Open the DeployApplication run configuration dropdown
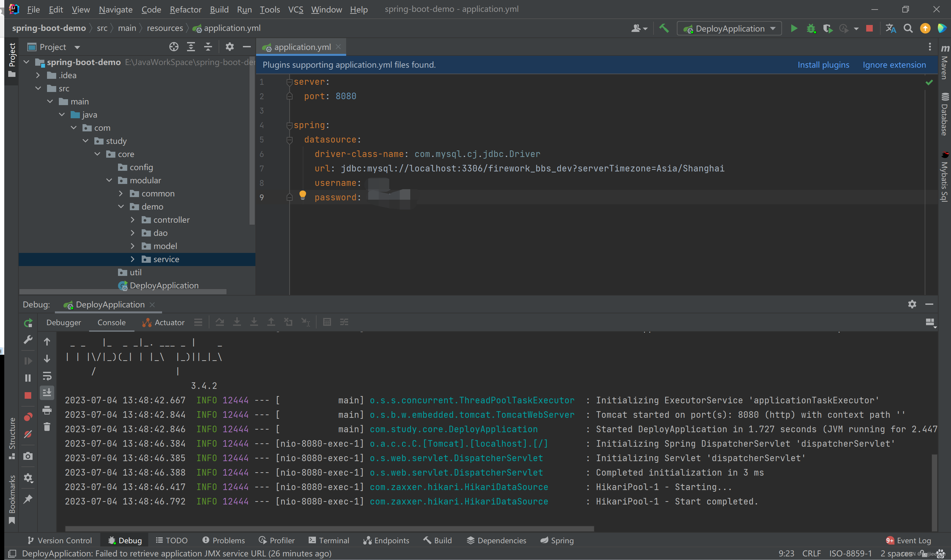951x560 pixels. coord(729,29)
